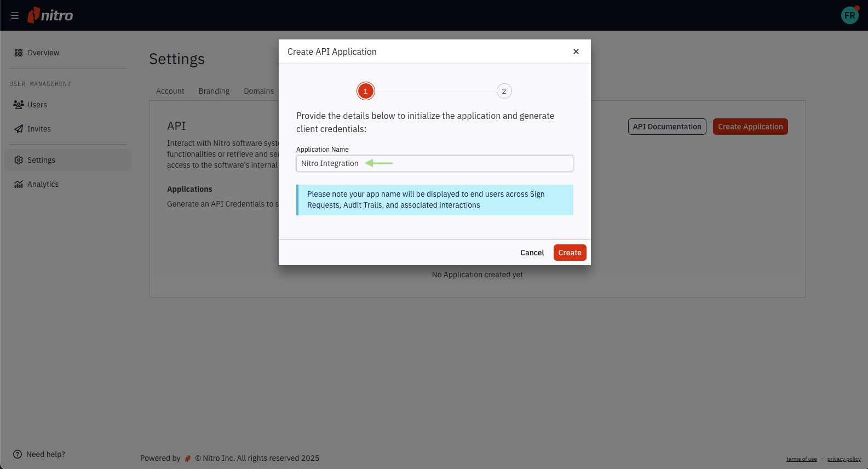Click the Create Application button

click(x=750, y=127)
